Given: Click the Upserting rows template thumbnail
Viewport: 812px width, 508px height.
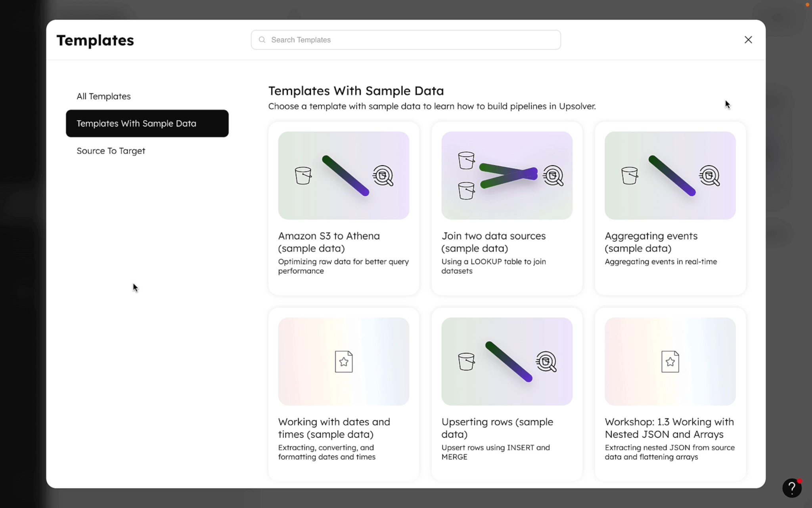Looking at the screenshot, I should pyautogui.click(x=507, y=361).
